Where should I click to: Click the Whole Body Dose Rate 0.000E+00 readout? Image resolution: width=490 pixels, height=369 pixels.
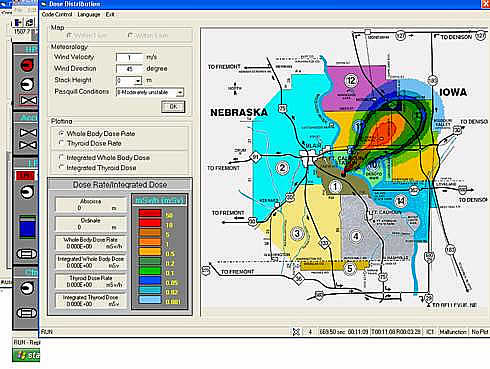91,243
